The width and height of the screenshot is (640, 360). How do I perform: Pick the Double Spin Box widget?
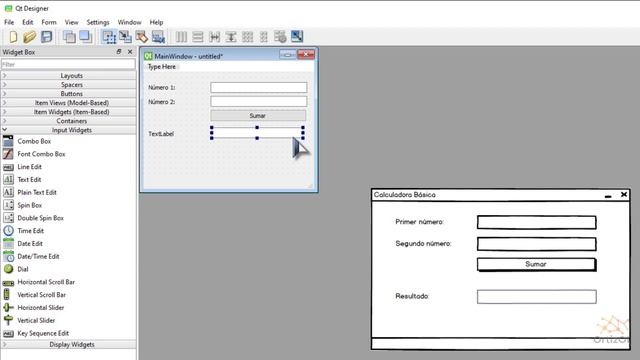tap(40, 218)
